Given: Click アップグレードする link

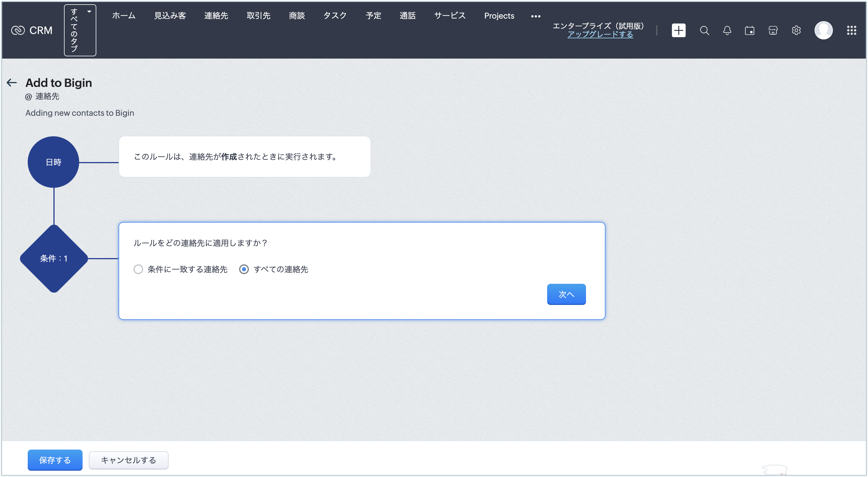Looking at the screenshot, I should tap(600, 34).
